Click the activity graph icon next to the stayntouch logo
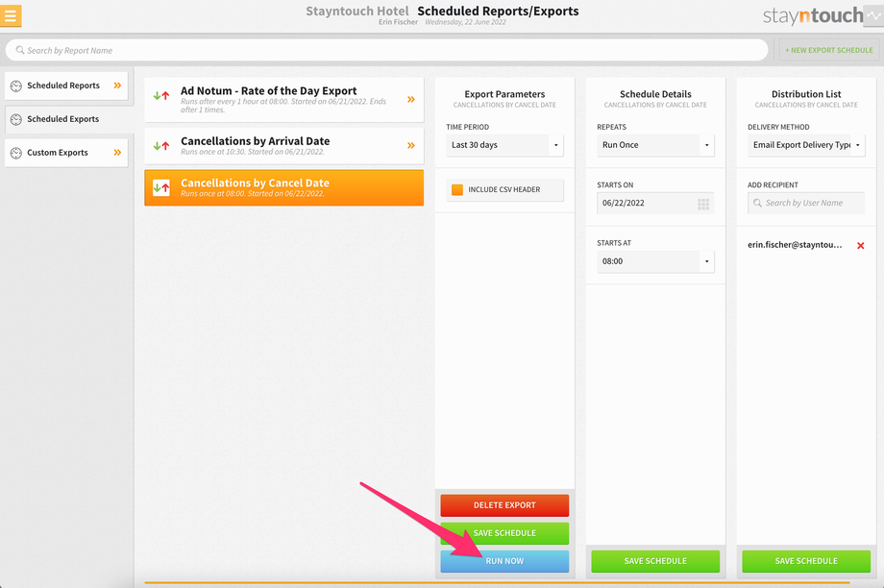 point(874,15)
